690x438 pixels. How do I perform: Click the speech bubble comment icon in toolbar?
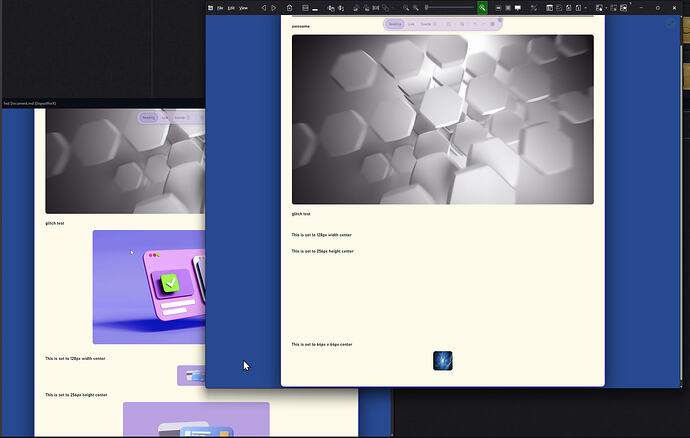[518, 8]
